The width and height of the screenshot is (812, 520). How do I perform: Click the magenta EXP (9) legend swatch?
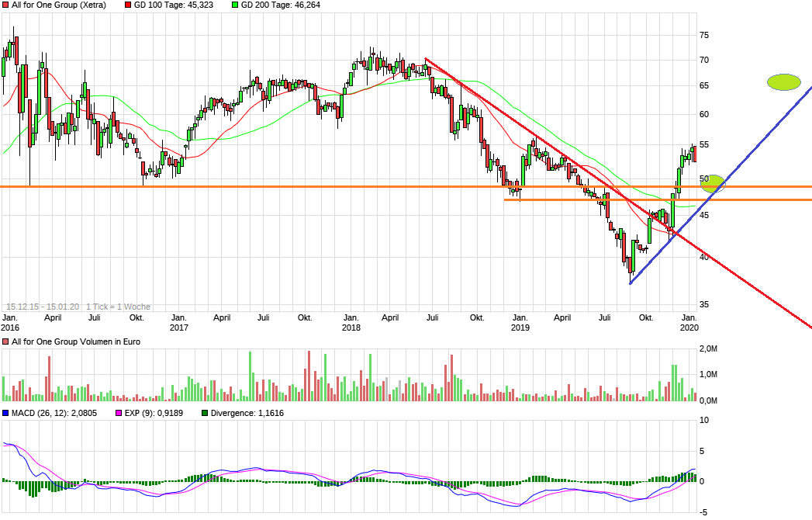[x=119, y=413]
